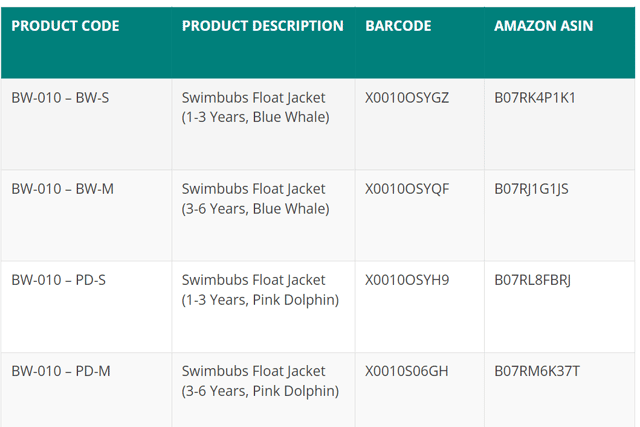Click description for 3-6 Years Pink Dolphin jacket
The height and width of the screenshot is (427, 640).
click(x=260, y=381)
